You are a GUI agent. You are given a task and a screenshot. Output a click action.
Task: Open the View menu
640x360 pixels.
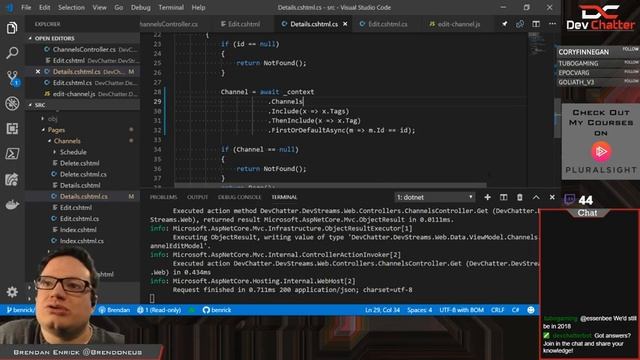[x=99, y=7]
